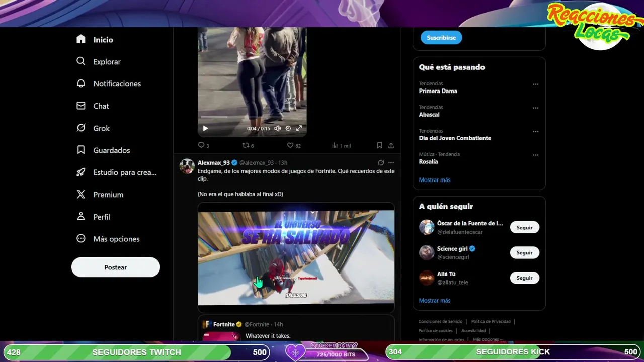Show more trends under Qué está pasando
The width and height of the screenshot is (644, 362).
coord(435,179)
